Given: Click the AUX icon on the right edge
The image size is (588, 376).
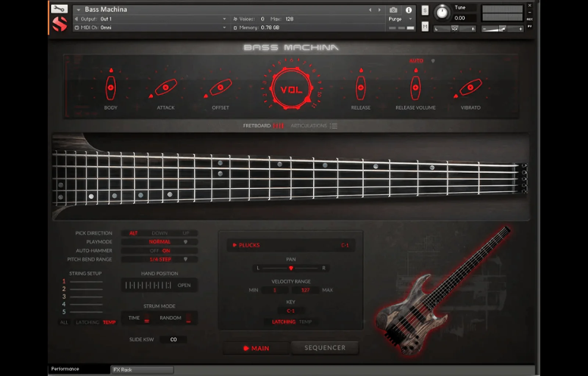Looking at the screenshot, I should [530, 18].
